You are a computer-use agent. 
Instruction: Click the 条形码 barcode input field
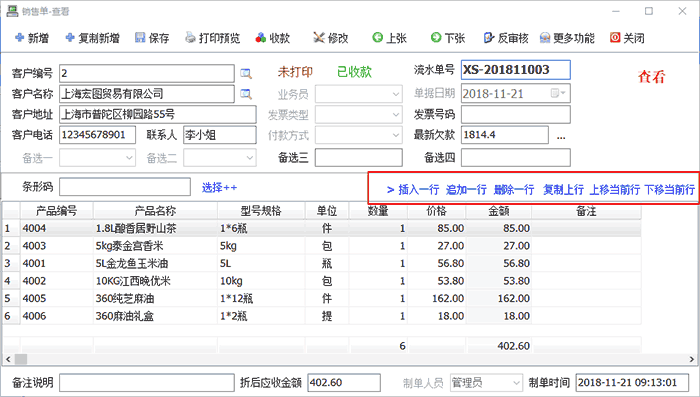(x=125, y=187)
